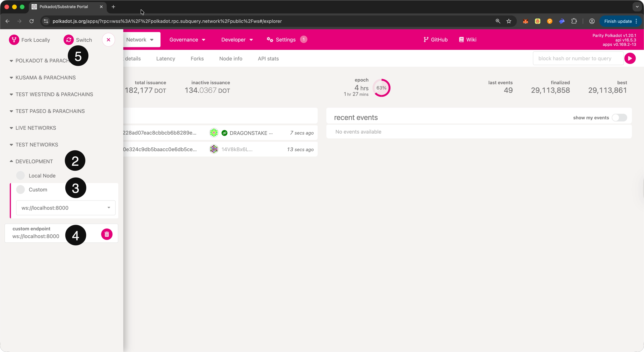The height and width of the screenshot is (352, 644).
Task: Select the Local Node radio option
Action: click(x=20, y=175)
